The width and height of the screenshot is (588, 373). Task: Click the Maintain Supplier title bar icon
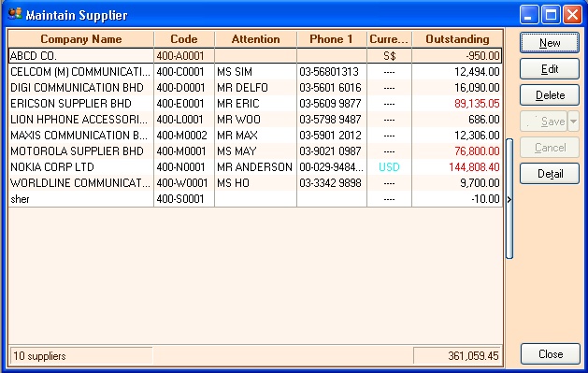click(x=15, y=14)
